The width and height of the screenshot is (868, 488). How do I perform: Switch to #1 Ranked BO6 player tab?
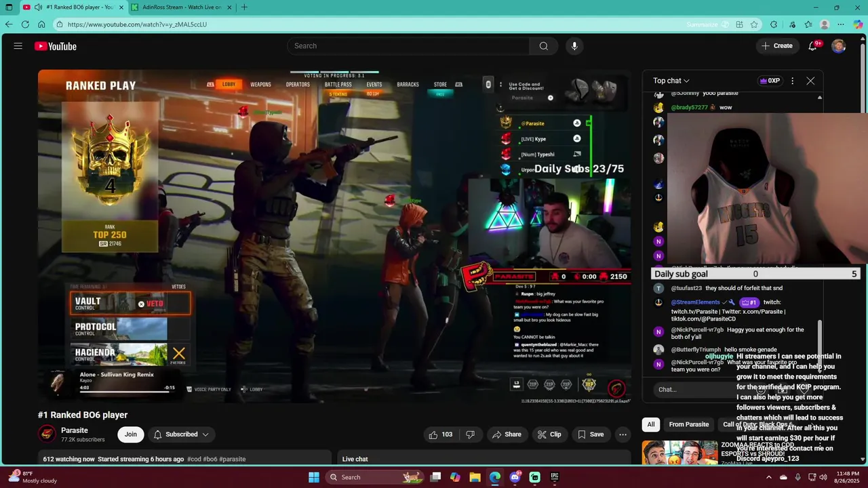pos(73,7)
